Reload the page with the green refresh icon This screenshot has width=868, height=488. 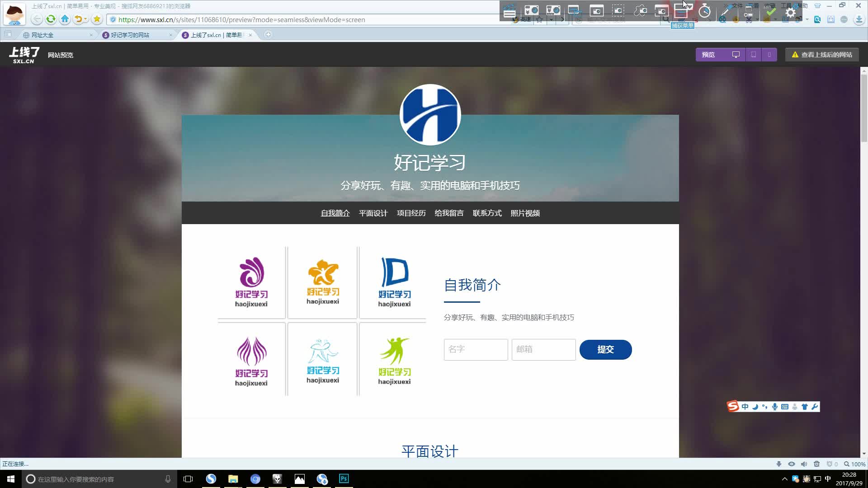(x=51, y=19)
